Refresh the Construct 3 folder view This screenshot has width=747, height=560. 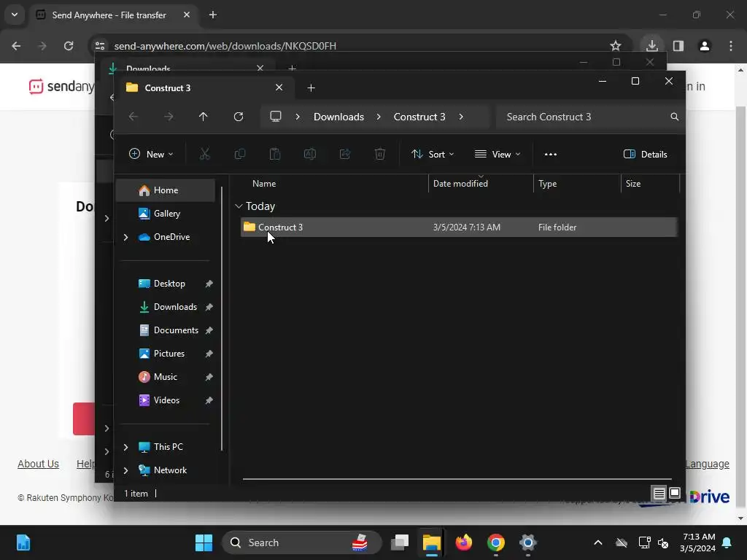[239, 117]
